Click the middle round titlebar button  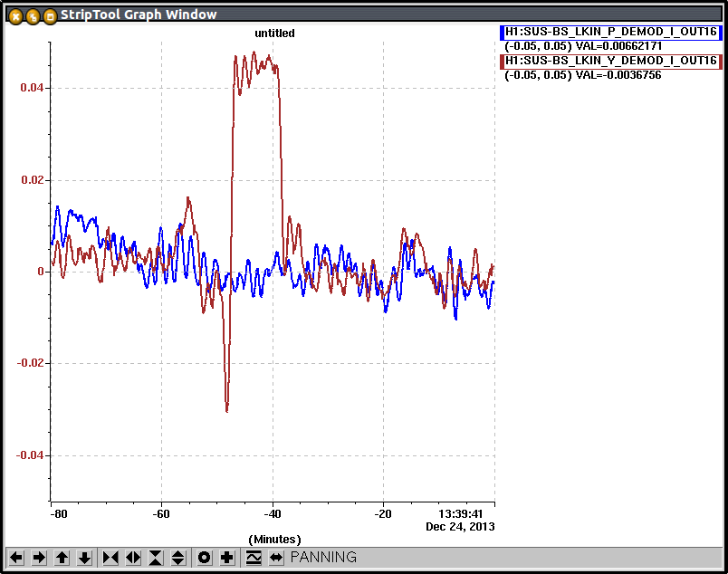coord(33,16)
